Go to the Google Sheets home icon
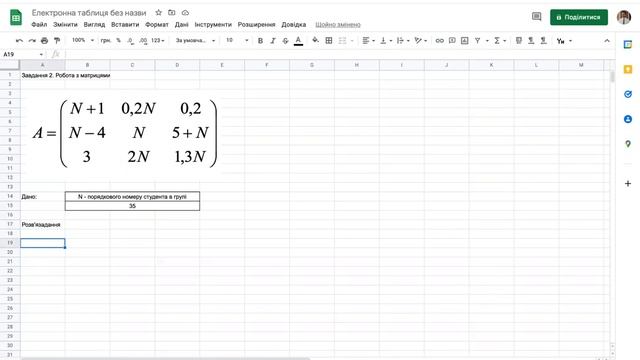 click(16, 18)
